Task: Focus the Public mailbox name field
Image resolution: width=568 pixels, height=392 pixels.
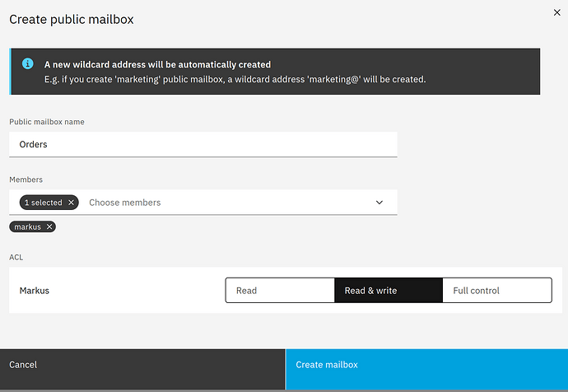Action: (203, 144)
